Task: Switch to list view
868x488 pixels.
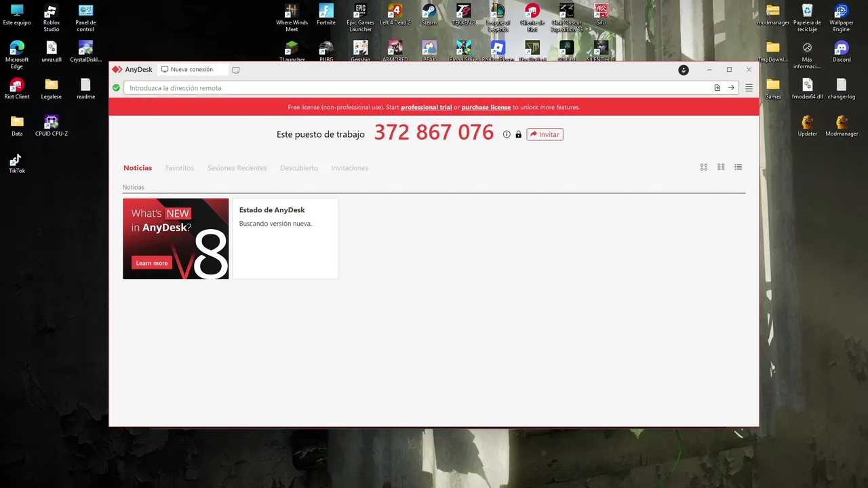Action: [738, 167]
